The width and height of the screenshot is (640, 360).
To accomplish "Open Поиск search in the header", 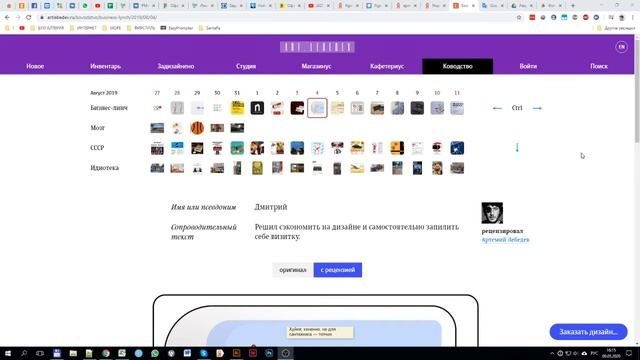I will (599, 66).
